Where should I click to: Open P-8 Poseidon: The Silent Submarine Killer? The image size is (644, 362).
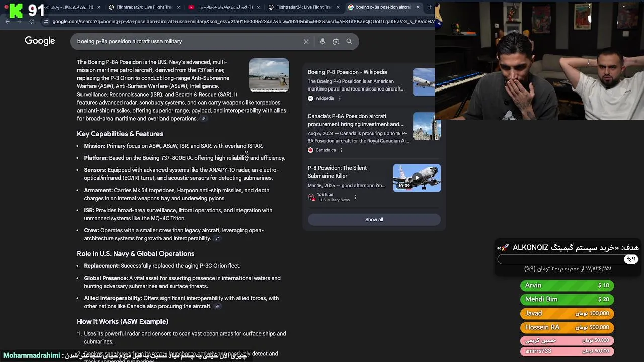pyautogui.click(x=337, y=172)
